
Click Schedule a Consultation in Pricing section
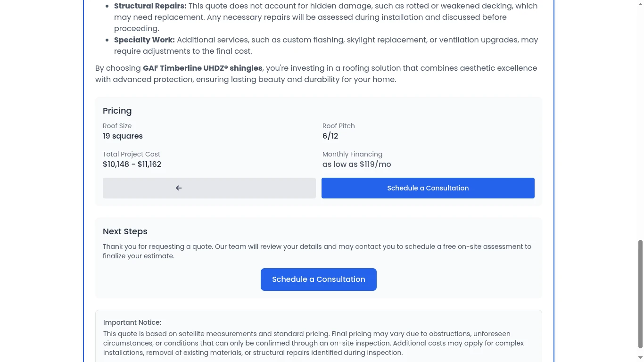click(428, 188)
